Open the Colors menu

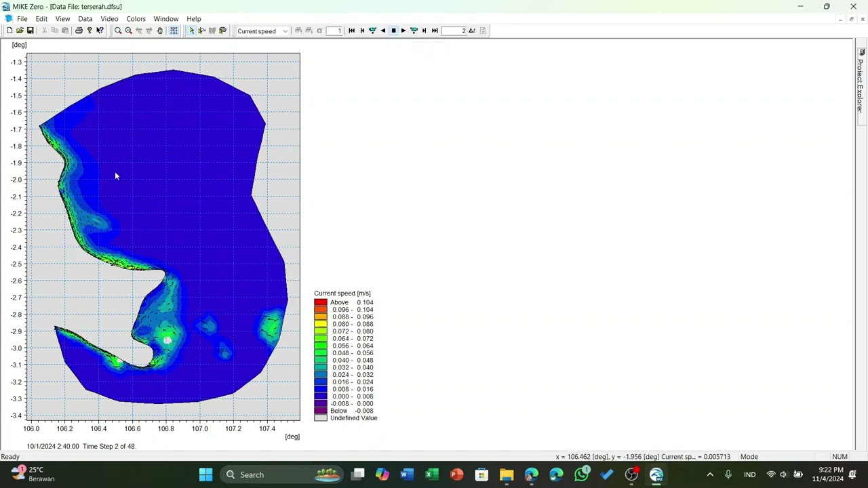tap(136, 19)
